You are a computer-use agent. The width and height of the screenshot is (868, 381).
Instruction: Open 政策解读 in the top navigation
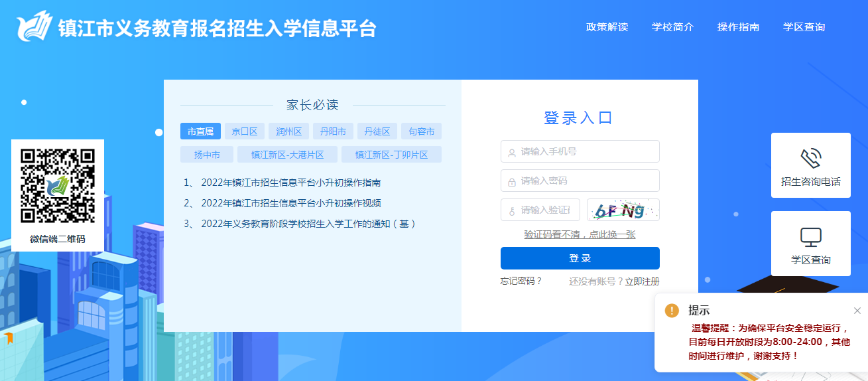coord(607,27)
